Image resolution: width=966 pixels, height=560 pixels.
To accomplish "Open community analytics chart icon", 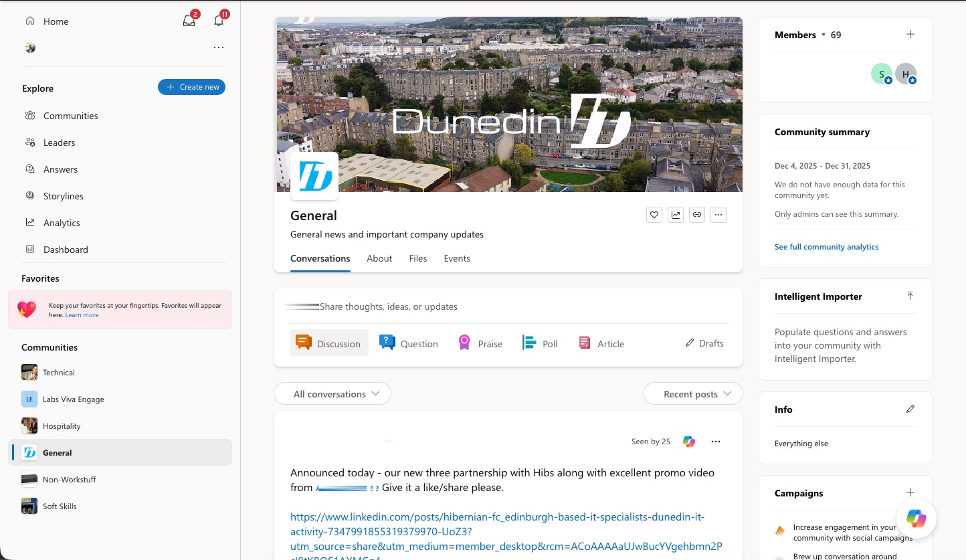I will click(676, 215).
